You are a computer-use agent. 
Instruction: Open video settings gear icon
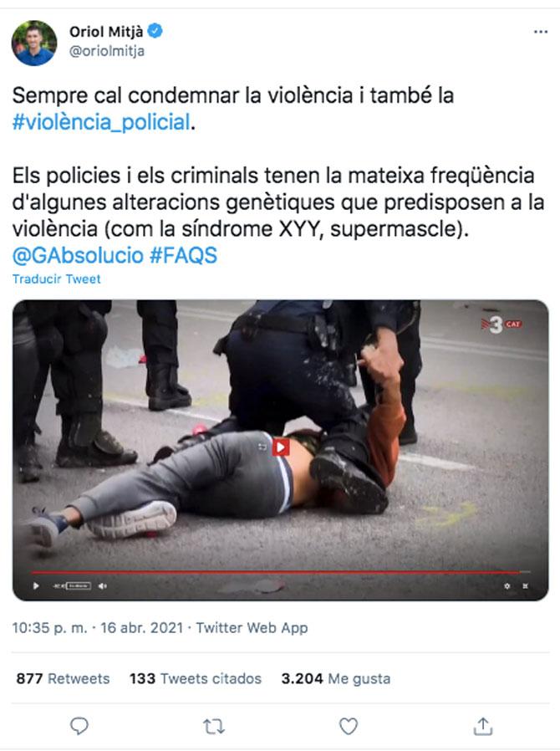tap(507, 585)
